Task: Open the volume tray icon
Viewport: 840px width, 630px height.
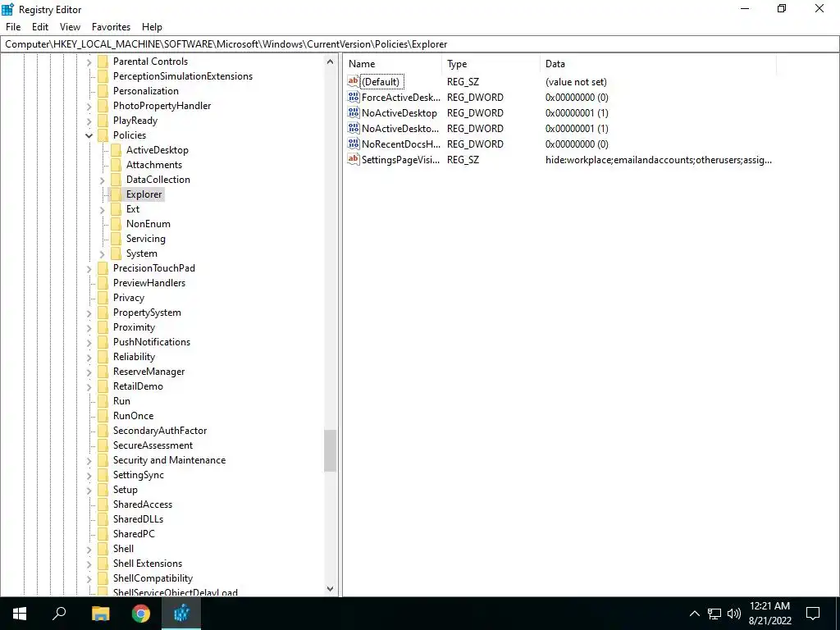Action: 734,614
